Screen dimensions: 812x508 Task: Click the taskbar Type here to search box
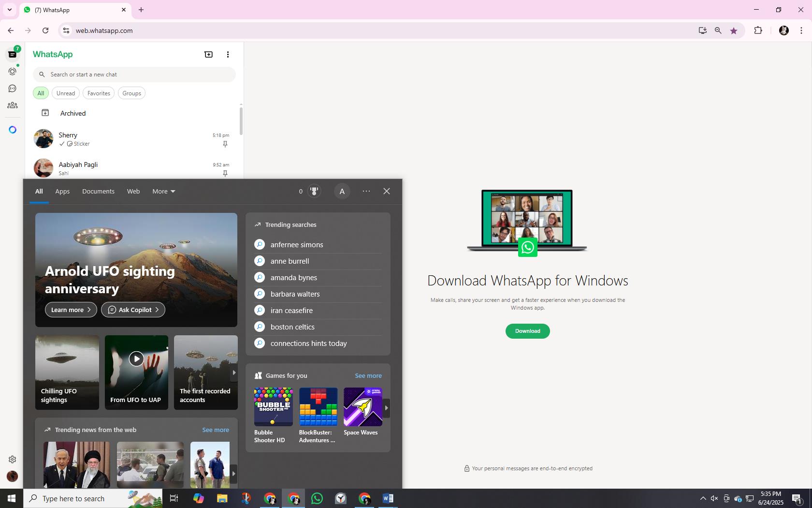click(x=93, y=498)
